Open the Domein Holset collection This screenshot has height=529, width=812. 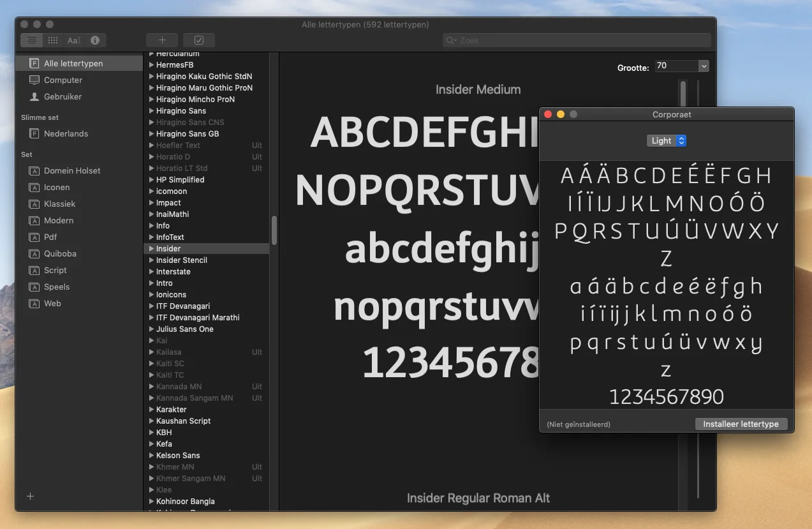(x=79, y=170)
